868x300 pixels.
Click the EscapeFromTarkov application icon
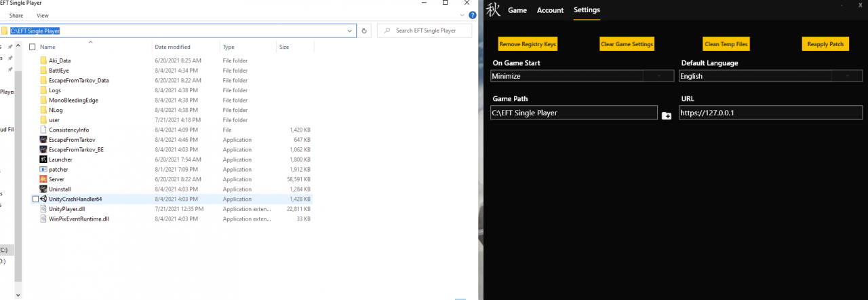(43, 140)
